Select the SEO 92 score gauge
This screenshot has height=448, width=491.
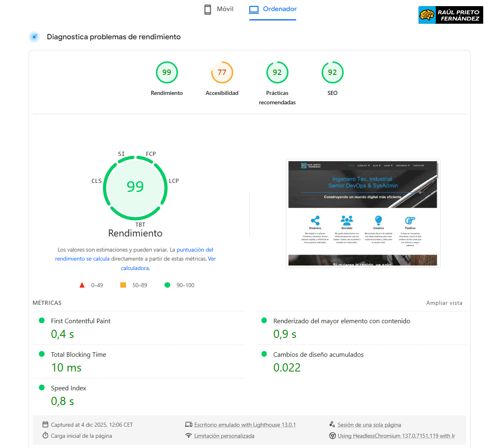point(332,73)
